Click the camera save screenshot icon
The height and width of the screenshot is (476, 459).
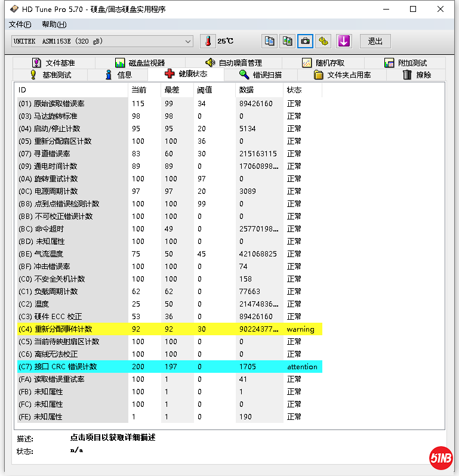(x=305, y=41)
